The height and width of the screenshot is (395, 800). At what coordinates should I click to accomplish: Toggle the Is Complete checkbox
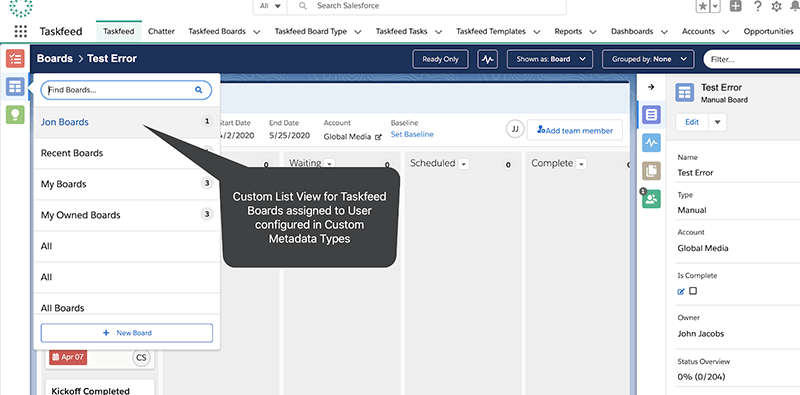[x=693, y=291]
